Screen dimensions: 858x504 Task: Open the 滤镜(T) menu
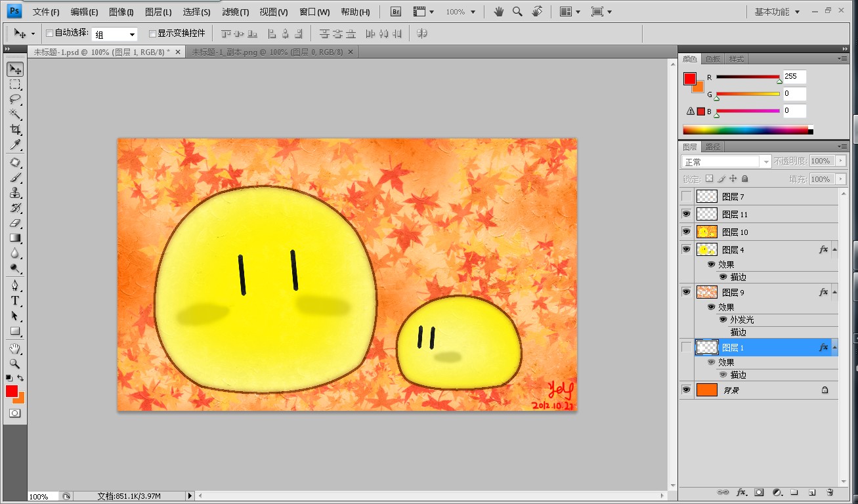tap(235, 12)
